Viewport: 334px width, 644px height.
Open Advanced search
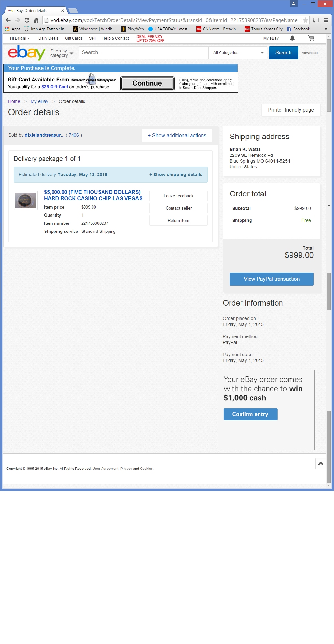[309, 53]
